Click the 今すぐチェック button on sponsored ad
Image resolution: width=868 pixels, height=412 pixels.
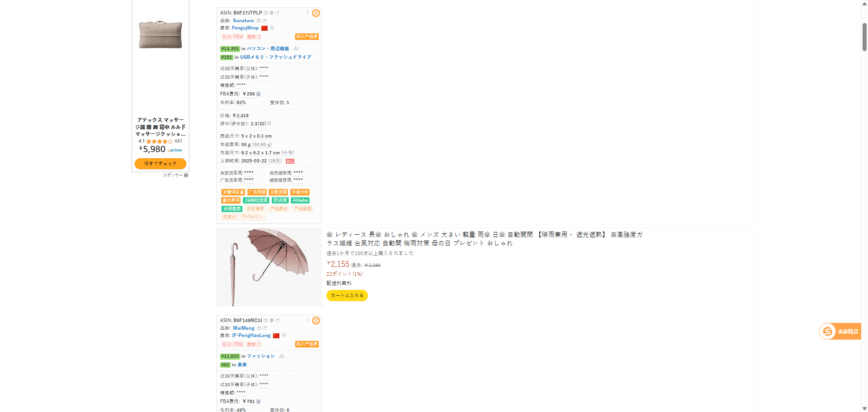[x=160, y=164]
